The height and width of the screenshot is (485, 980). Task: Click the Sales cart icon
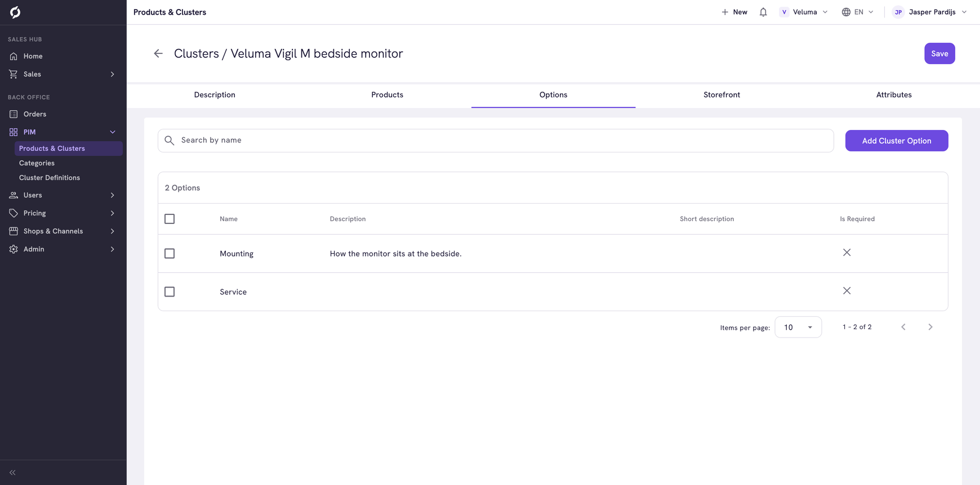click(x=14, y=74)
